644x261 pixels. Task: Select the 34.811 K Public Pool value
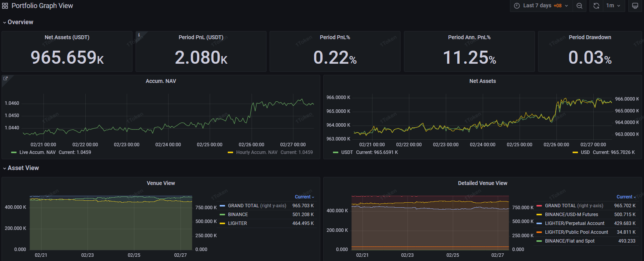626,232
